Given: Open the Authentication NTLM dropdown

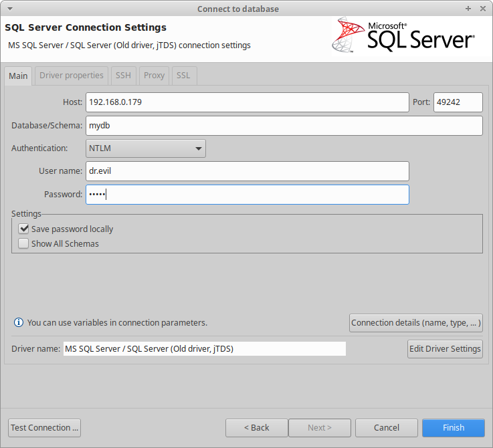Looking at the screenshot, I should [x=146, y=148].
